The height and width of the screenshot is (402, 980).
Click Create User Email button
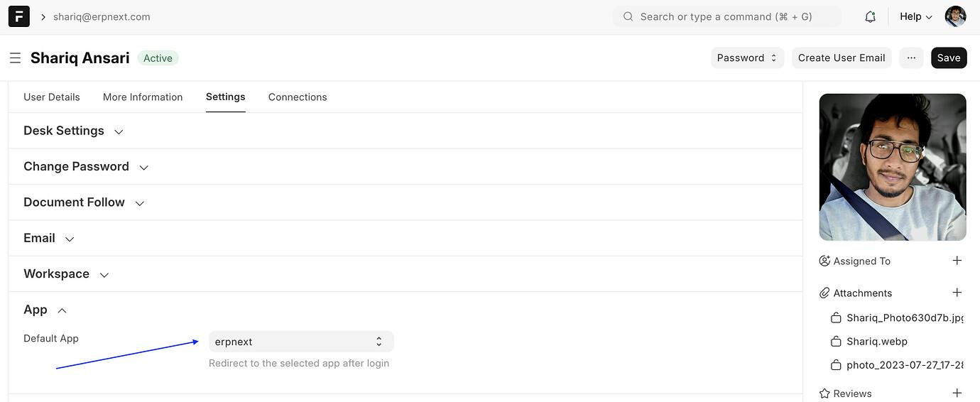pyautogui.click(x=842, y=58)
